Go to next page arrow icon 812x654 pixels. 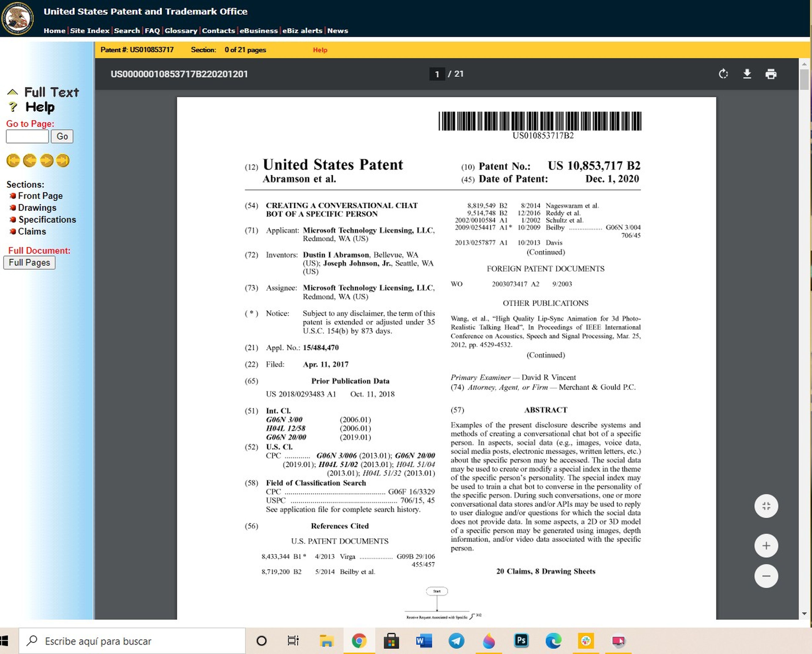(46, 160)
